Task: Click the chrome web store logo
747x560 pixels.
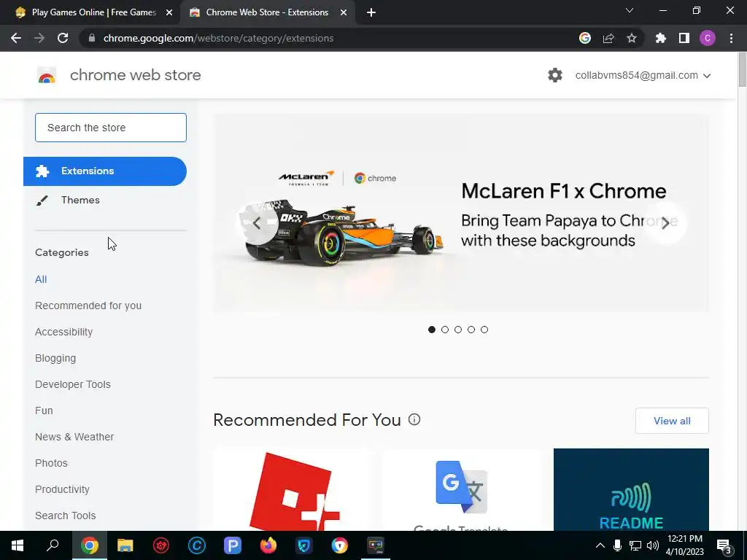Action: 47,75
